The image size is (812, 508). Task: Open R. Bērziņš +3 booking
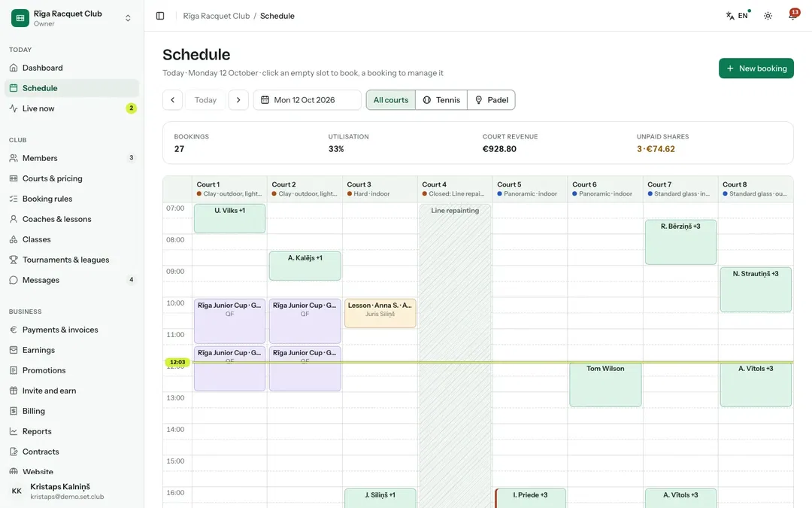click(680, 242)
